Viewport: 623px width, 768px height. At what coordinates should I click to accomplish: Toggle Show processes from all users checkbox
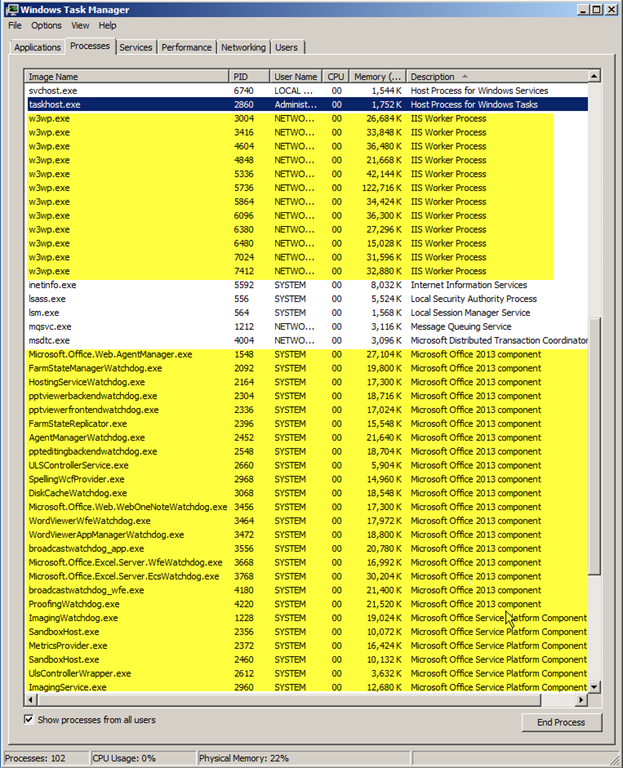pos(29,719)
